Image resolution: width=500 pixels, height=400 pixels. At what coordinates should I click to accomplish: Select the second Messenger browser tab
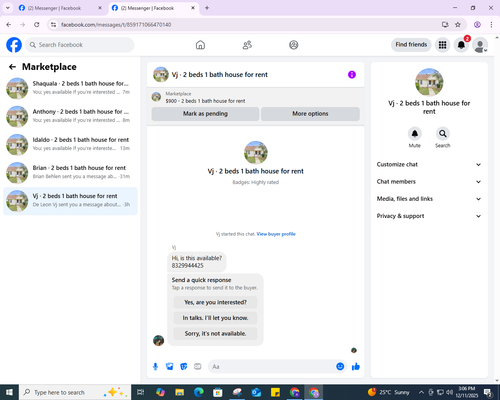(x=153, y=8)
